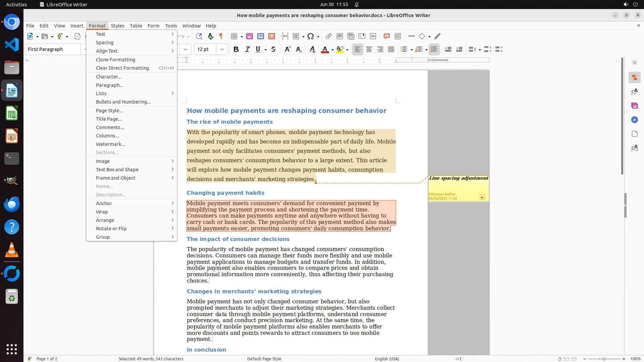
Task: Open the sidebar Navigator panel icon
Action: (634, 120)
